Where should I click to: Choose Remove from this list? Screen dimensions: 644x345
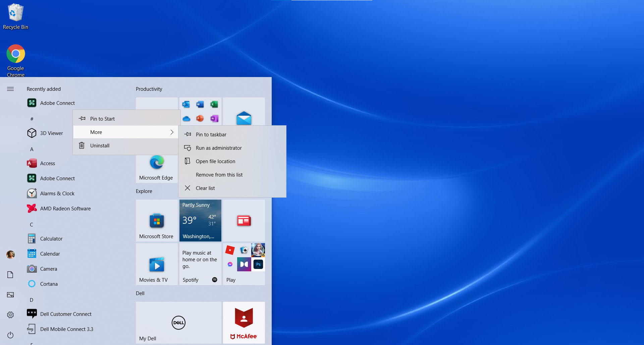pos(232,175)
